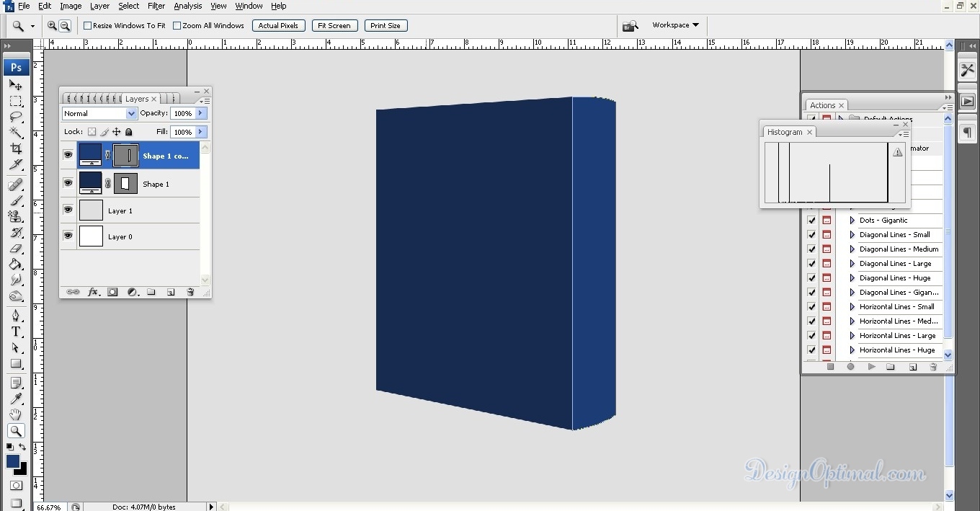Click the foreground color swatch

click(12, 461)
